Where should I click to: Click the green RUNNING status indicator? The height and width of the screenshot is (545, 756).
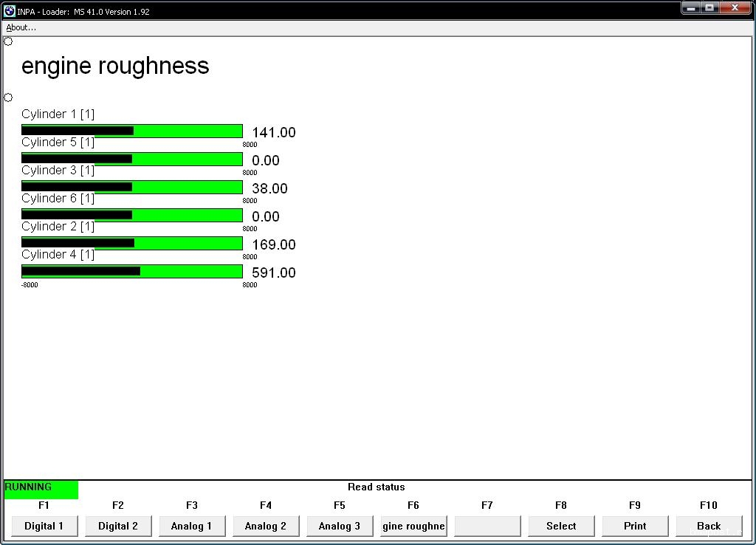[x=41, y=489]
